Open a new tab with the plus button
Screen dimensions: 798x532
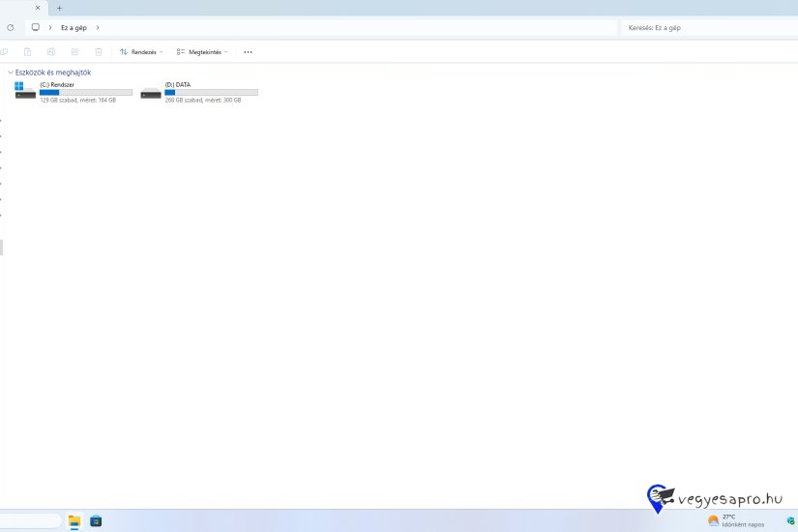pyautogui.click(x=59, y=8)
